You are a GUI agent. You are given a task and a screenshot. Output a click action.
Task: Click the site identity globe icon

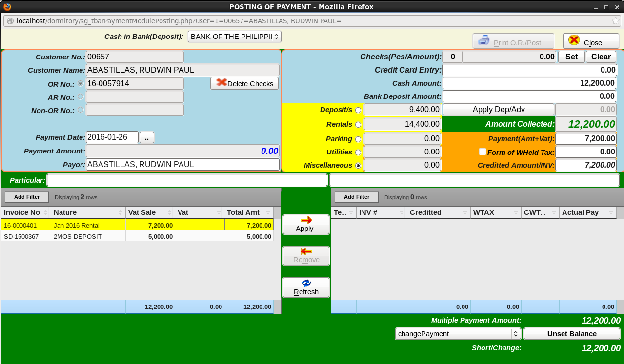pos(10,21)
